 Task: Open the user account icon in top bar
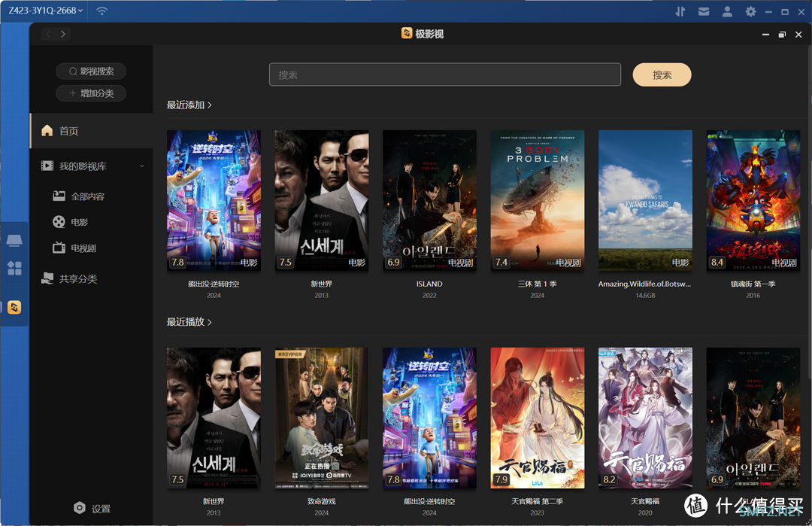tap(727, 11)
